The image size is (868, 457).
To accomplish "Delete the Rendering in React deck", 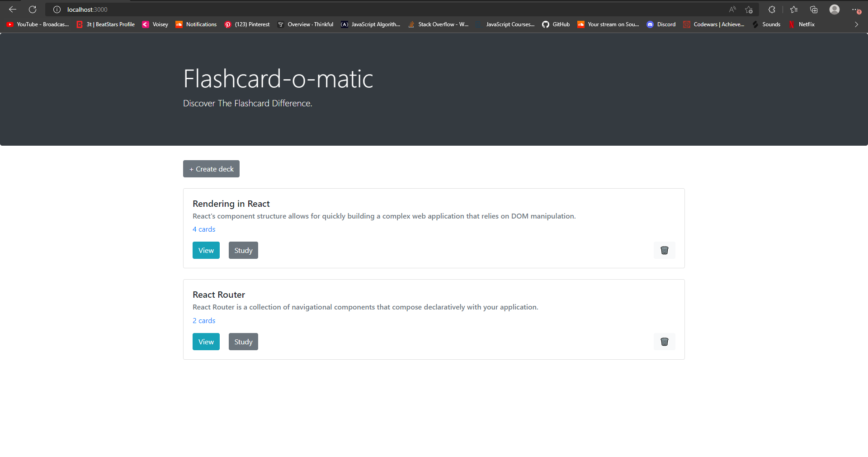I will click(664, 250).
